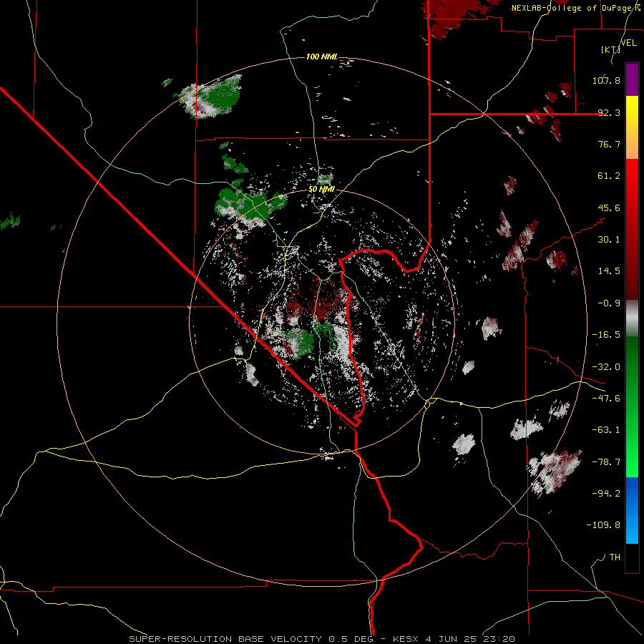
Task: Pick the bright red color bar segment
Action: (x=632, y=229)
